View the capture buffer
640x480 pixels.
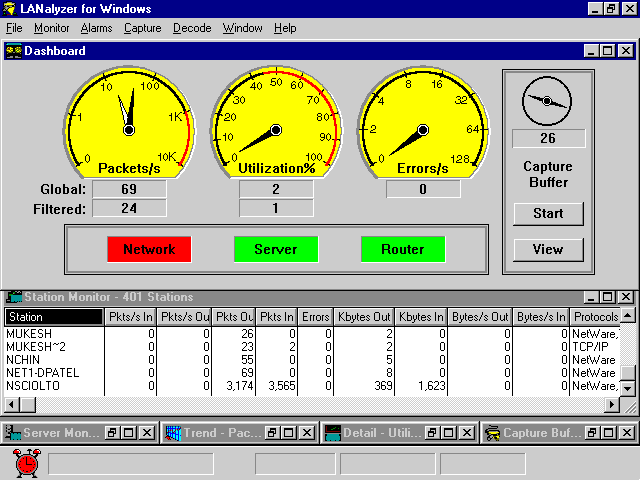coord(548,249)
